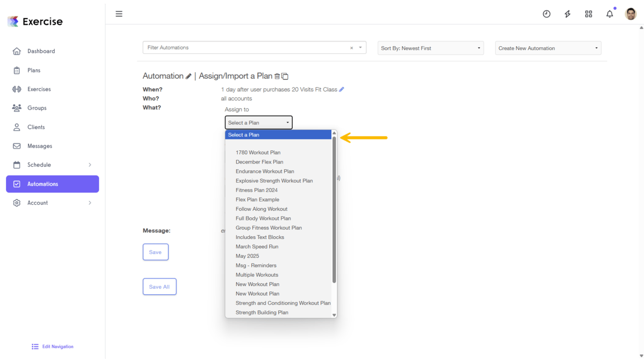Click the activity history clock icon
644x362 pixels.
(x=546, y=14)
